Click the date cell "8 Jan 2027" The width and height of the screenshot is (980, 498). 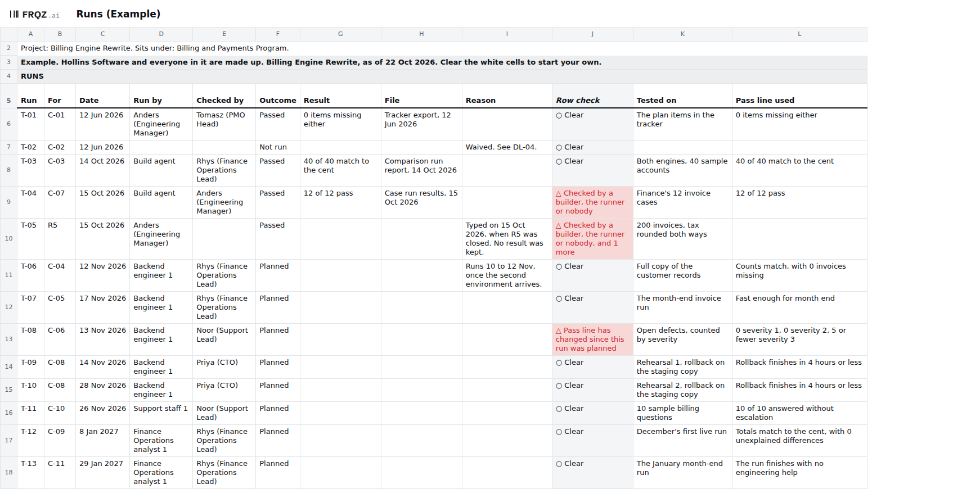(x=102, y=441)
